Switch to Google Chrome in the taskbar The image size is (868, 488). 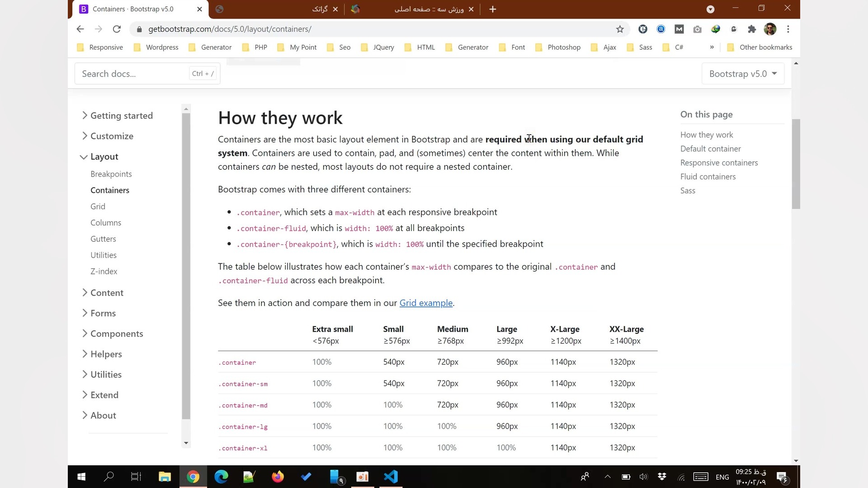[x=193, y=477]
